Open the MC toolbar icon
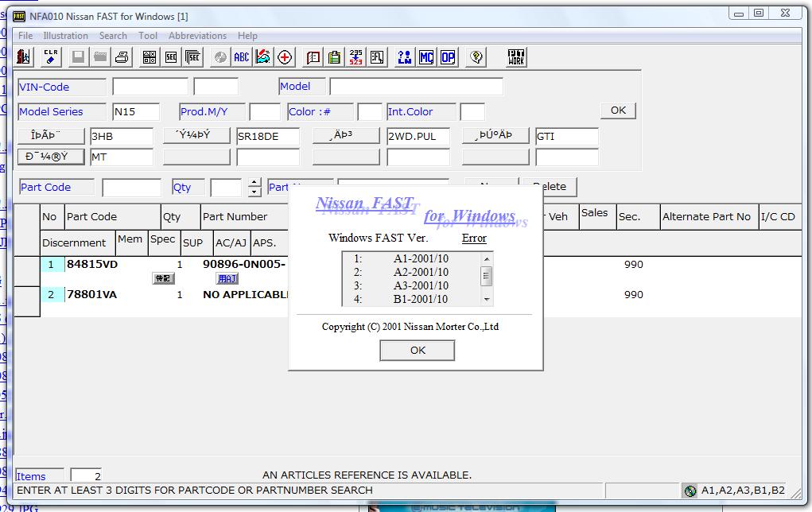Screen dimensions: 812x512 [426, 56]
